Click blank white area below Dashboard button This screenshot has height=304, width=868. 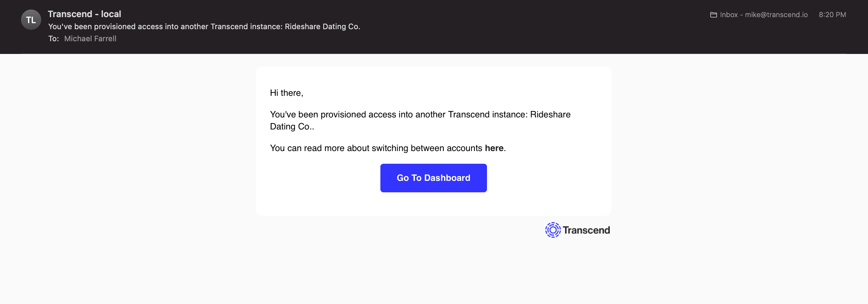coord(433,204)
